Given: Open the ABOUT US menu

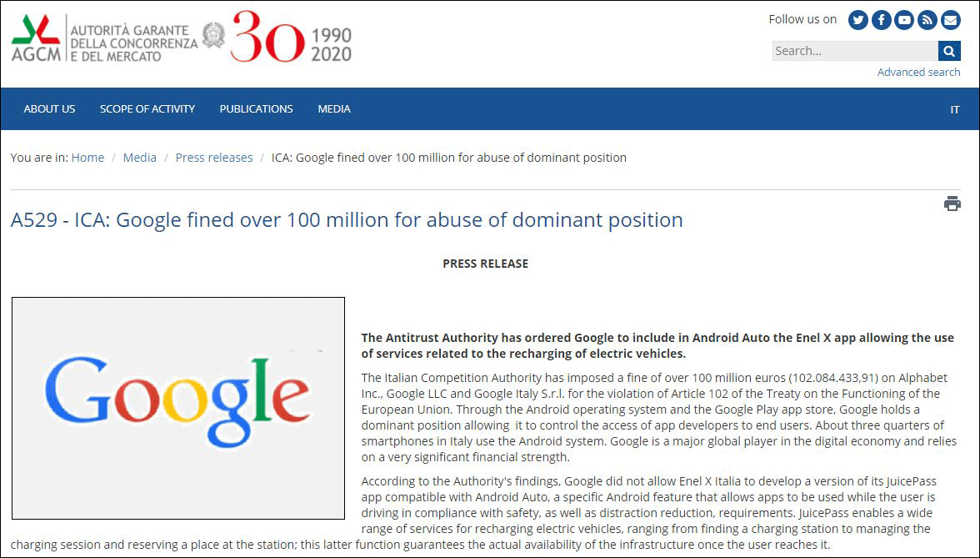Looking at the screenshot, I should click(49, 109).
